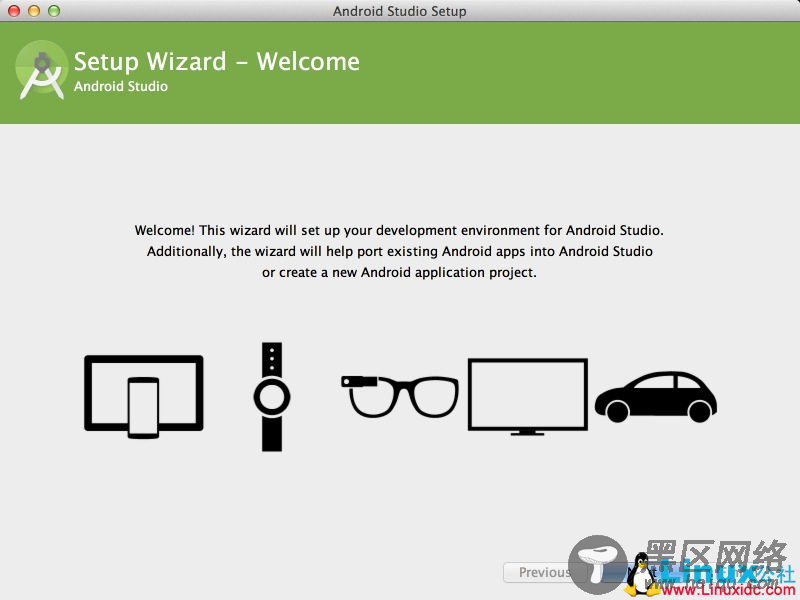Click the line starting 'Additionally, the wizard will help'
Viewport: 800px width, 600px height.
pyautogui.click(x=399, y=252)
